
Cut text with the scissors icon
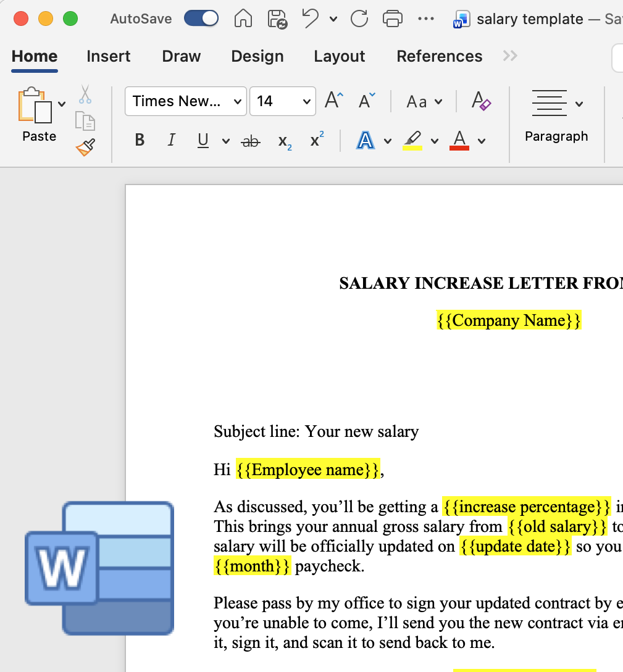click(x=85, y=94)
